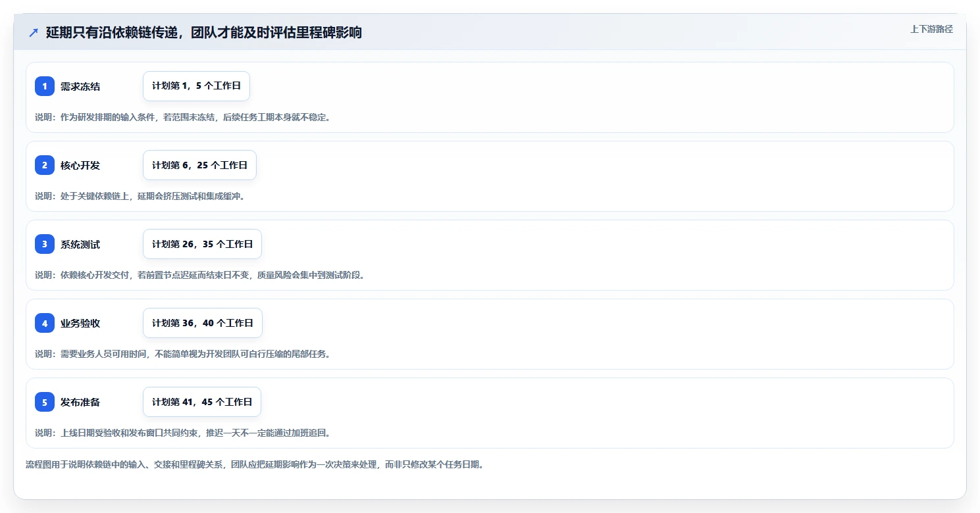This screenshot has width=980, height=513.
Task: Click the 计划第 1，5 个工作日 chip
Action: pos(196,86)
